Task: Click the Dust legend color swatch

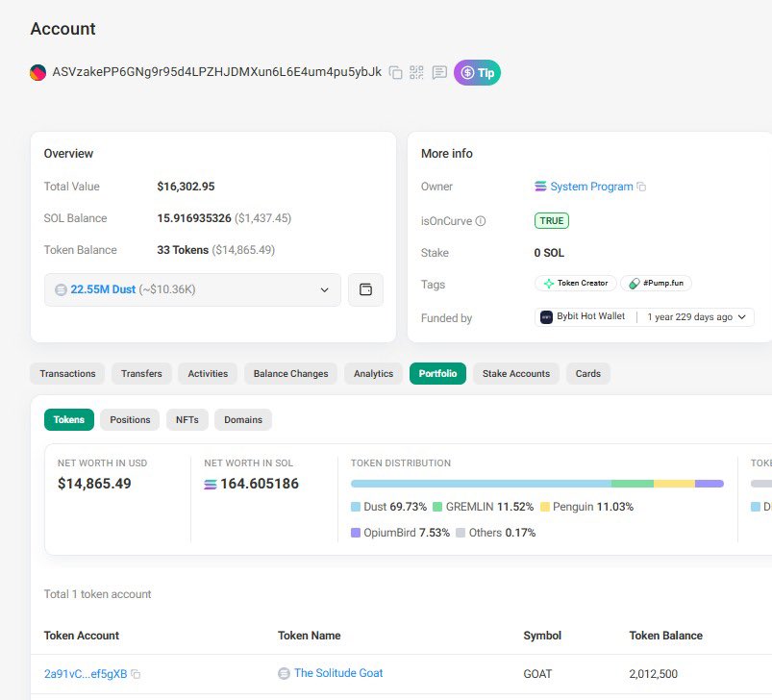Action: [356, 507]
